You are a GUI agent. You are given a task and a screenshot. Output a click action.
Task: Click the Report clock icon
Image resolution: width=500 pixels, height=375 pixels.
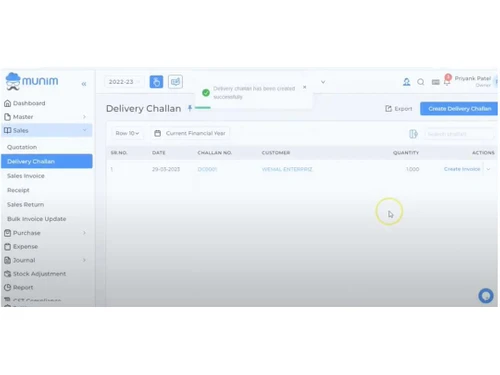point(7,287)
